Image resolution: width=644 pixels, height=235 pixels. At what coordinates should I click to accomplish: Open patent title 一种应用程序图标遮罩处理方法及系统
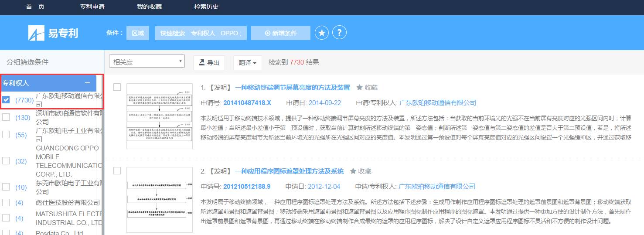[x=290, y=171]
